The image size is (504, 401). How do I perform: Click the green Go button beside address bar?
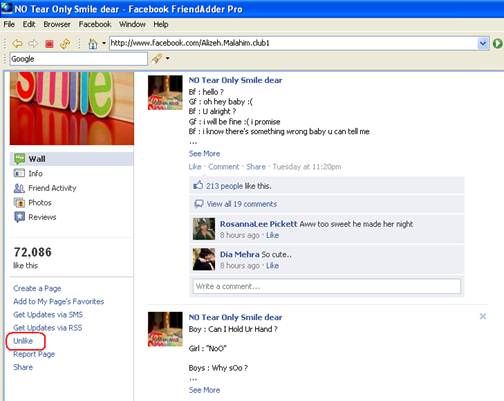tap(497, 43)
